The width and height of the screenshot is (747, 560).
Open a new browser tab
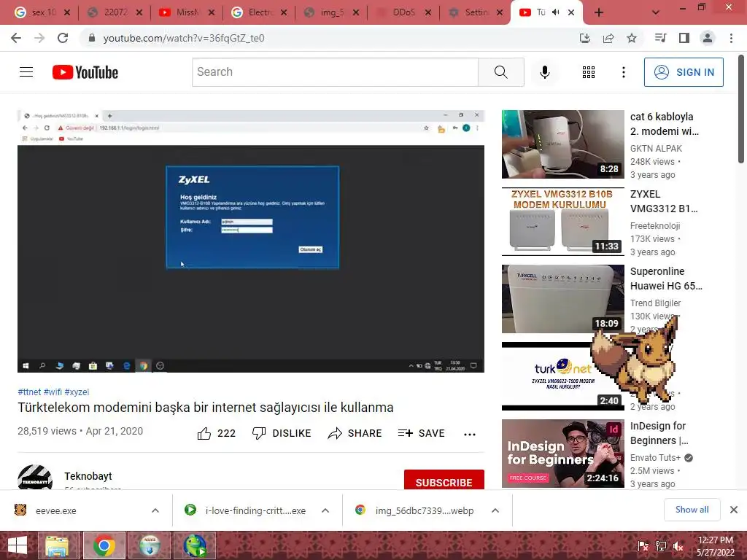click(x=599, y=13)
